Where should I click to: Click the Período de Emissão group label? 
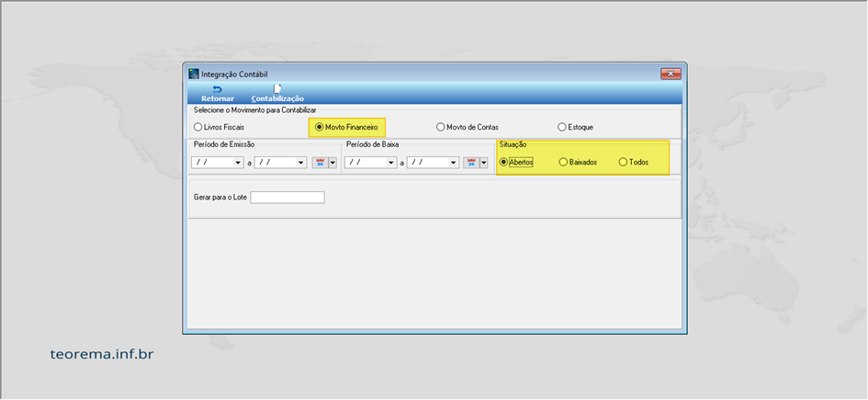[224, 144]
